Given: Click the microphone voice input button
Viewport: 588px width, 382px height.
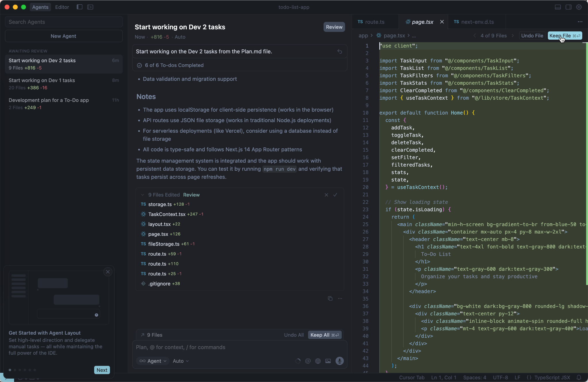Looking at the screenshot, I should tap(339, 361).
